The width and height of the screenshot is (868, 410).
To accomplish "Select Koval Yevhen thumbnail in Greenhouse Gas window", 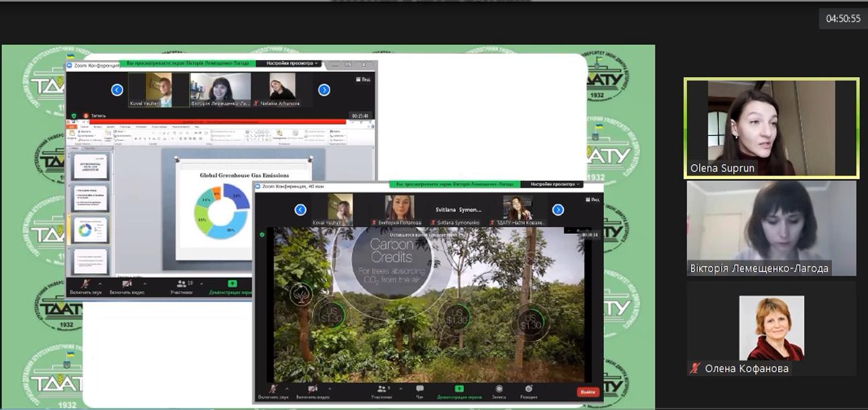I will pyautogui.click(x=160, y=90).
